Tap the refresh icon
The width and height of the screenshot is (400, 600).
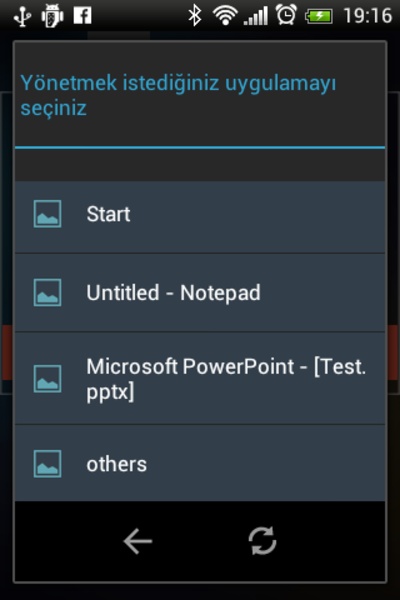pyautogui.click(x=262, y=541)
